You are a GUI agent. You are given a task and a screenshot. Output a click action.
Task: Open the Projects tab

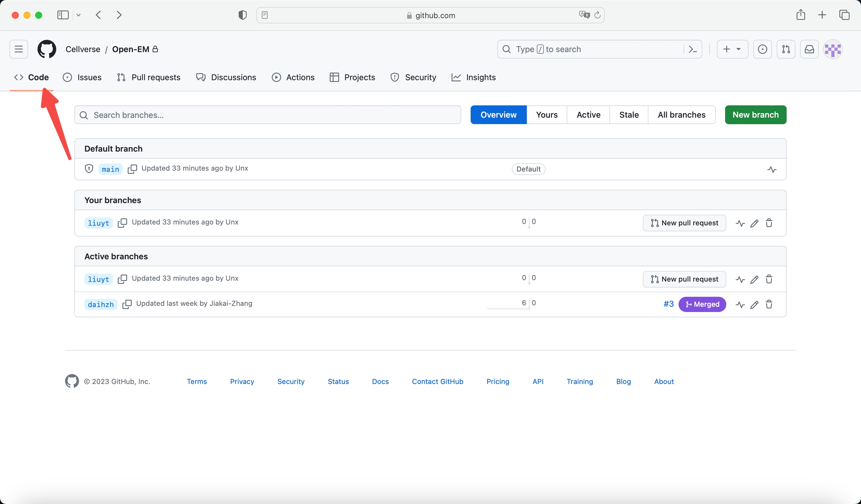[x=353, y=77]
